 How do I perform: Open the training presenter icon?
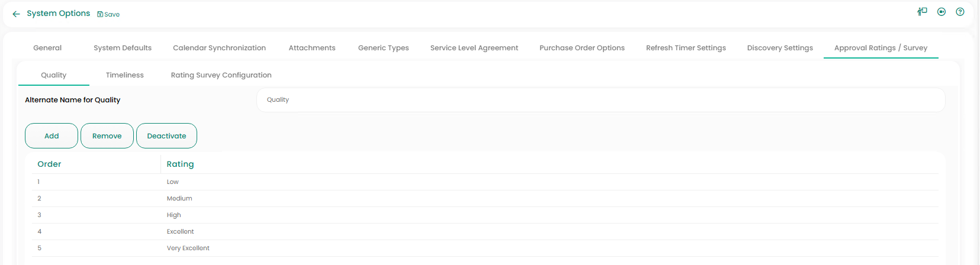point(922,12)
